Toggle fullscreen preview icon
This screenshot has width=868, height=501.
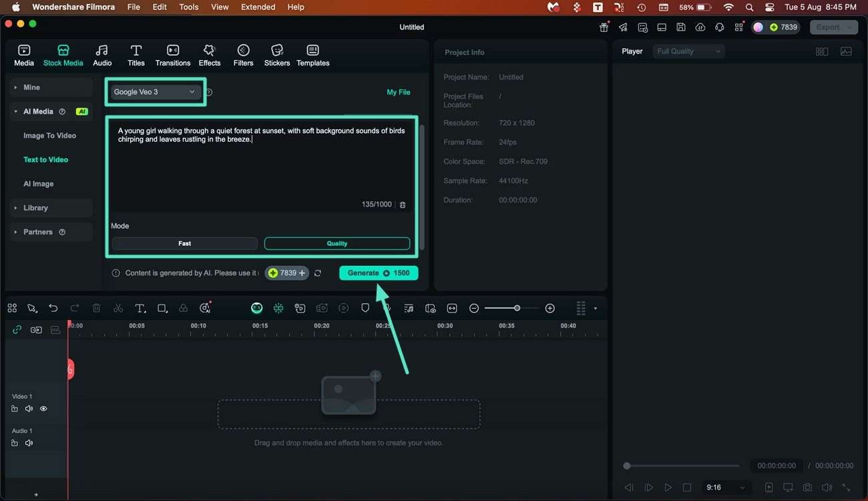tap(846, 488)
